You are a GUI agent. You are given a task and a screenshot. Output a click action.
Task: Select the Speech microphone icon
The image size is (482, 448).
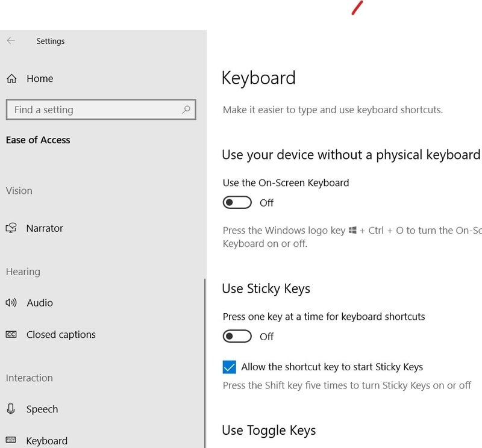[x=11, y=409]
